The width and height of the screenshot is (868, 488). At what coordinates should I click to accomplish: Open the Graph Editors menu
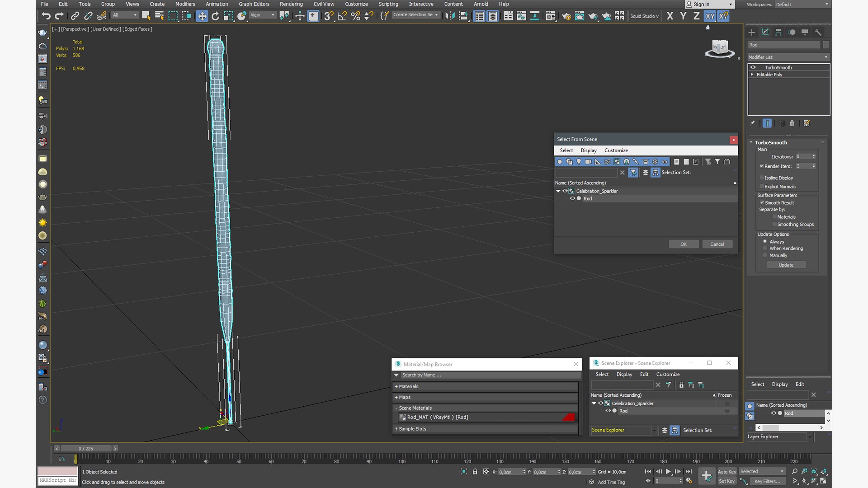click(x=254, y=4)
